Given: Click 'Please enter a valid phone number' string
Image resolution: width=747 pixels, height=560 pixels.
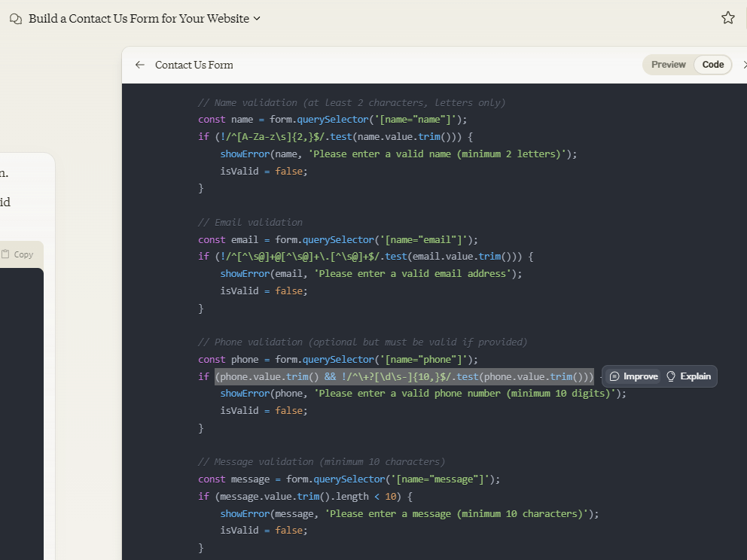Looking at the screenshot, I should coord(465,394).
